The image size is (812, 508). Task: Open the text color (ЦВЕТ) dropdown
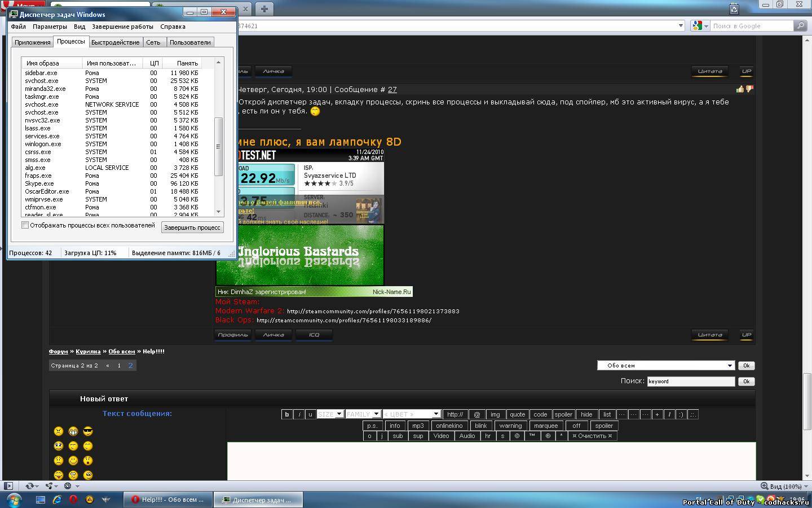[411, 414]
